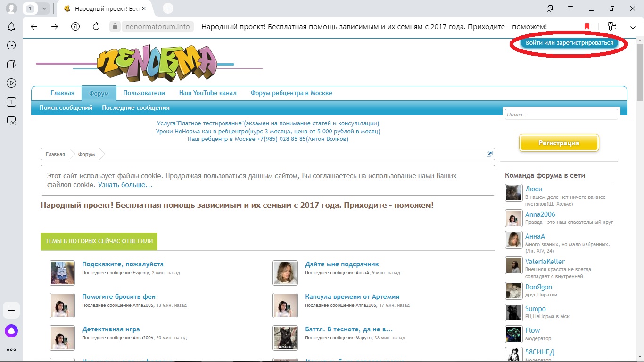The image size is (644, 362).
Task: Open a new tab with the plus button
Action: [168, 8]
